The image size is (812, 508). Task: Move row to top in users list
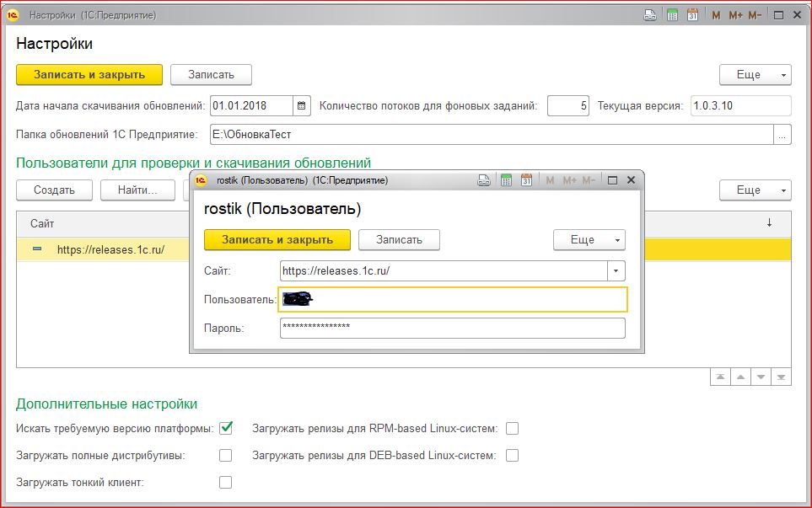pyautogui.click(x=720, y=377)
